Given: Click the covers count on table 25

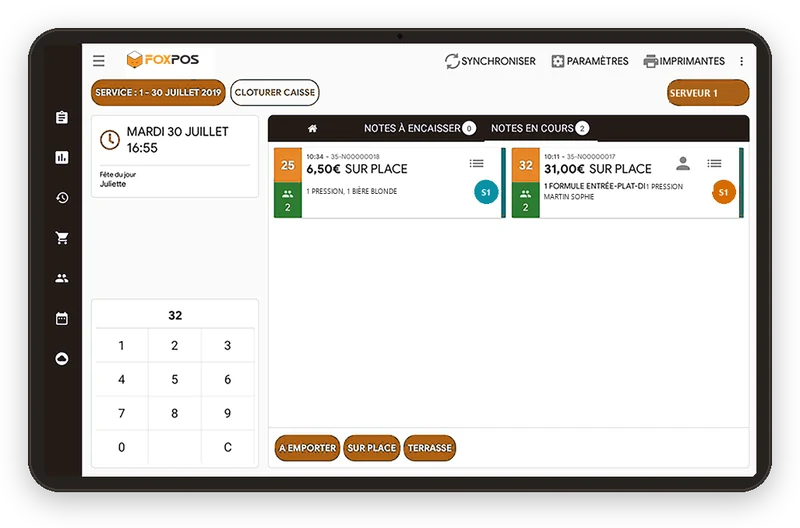Looking at the screenshot, I should [288, 200].
